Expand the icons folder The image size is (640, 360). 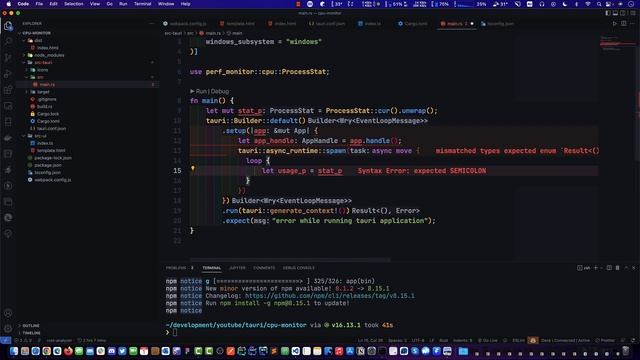click(38, 70)
